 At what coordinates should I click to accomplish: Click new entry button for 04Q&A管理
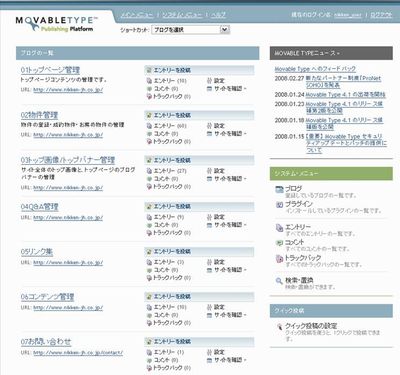click(x=199, y=207)
